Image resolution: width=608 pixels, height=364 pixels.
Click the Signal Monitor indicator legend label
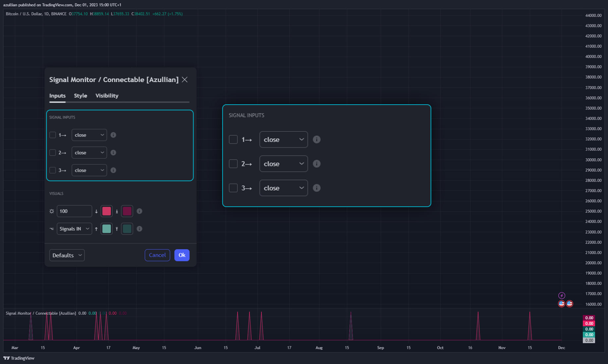41,313
